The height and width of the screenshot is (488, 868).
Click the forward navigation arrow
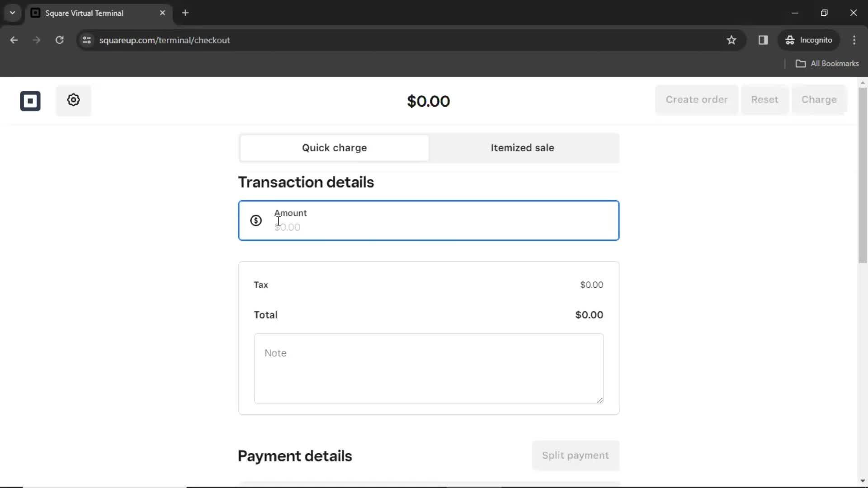point(36,40)
